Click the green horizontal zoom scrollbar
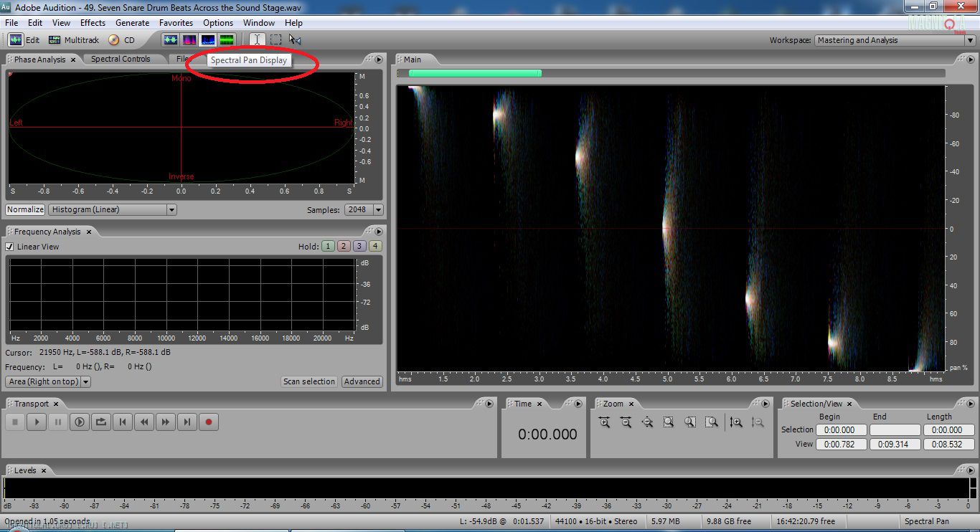The height and width of the screenshot is (532, 980). click(475, 73)
